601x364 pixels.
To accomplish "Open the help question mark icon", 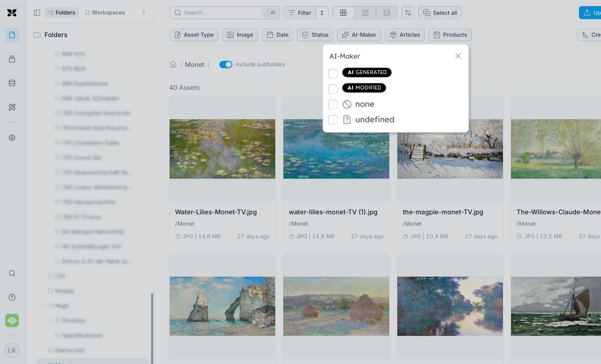I will coord(12,297).
